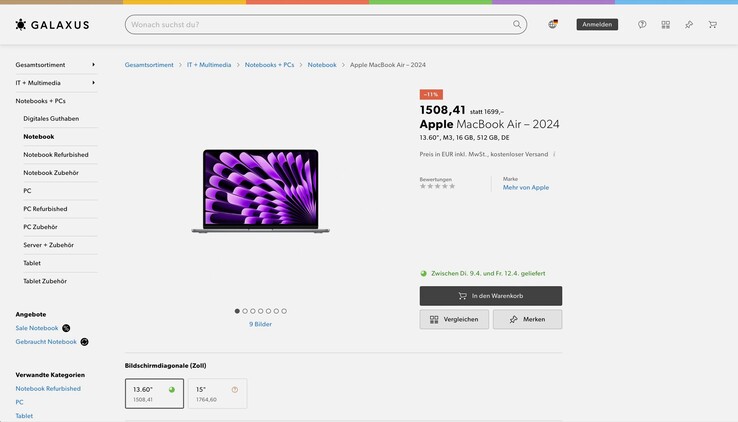This screenshot has width=738, height=422.
Task: Click the orange question icon on 15" option
Action: coord(234,390)
